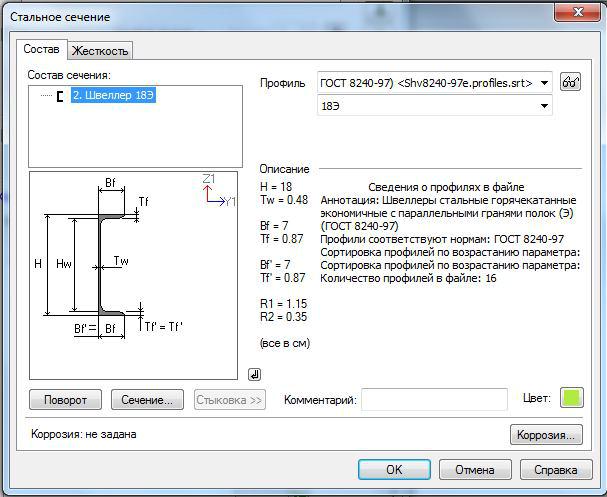Click the channel icon beside Швеллер 18Э

pos(60,96)
